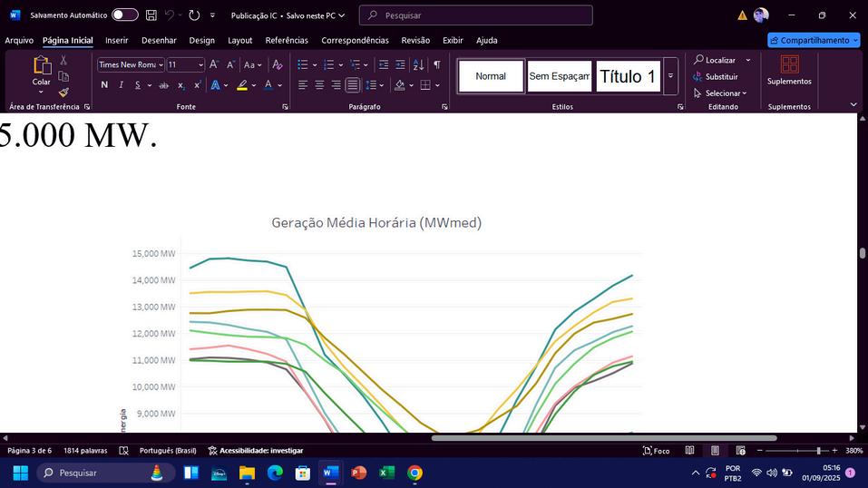The image size is (868, 488).
Task: Click the bullet list icon
Action: click(x=303, y=64)
